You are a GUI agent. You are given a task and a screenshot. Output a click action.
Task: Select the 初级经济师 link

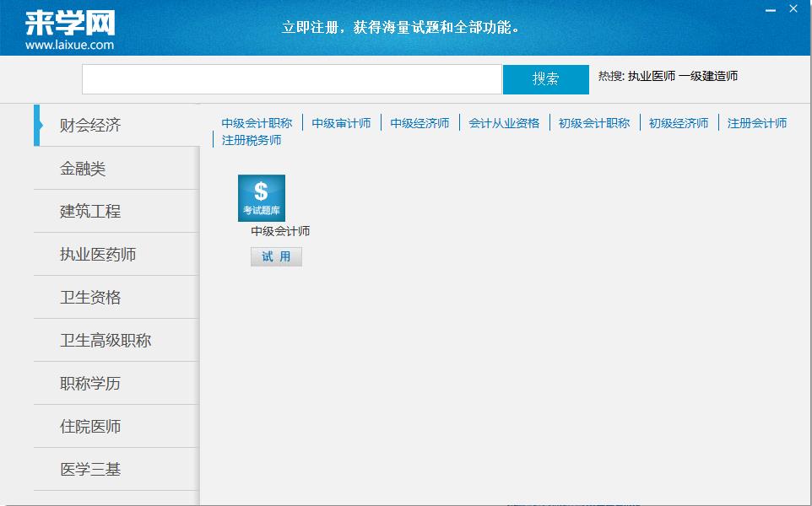[x=679, y=123]
